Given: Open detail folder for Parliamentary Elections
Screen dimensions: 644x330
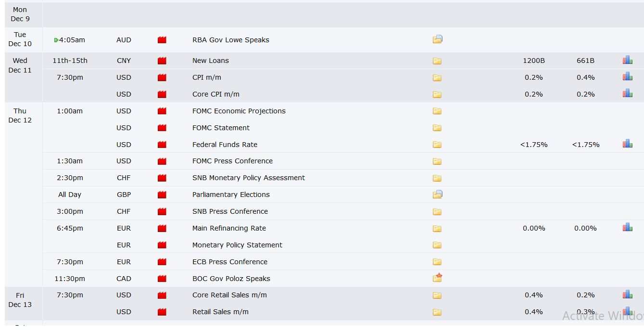Looking at the screenshot, I should pos(437,195).
